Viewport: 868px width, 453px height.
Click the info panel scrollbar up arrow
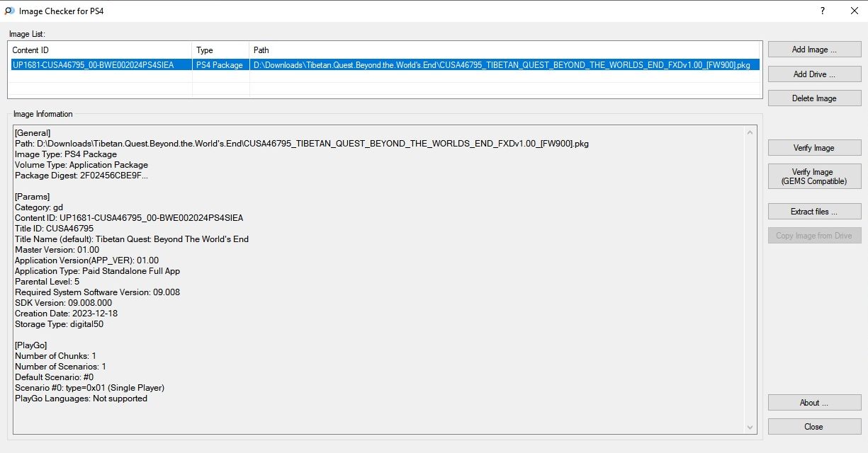[x=750, y=132]
